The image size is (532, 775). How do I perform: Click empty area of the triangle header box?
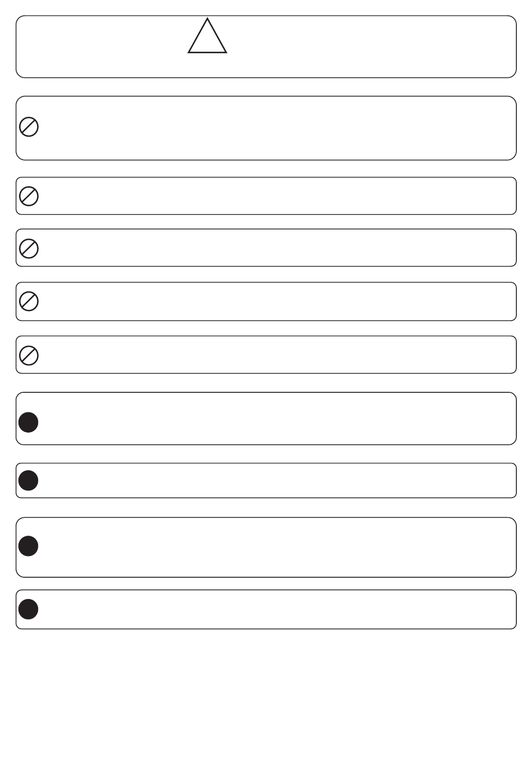364,47
